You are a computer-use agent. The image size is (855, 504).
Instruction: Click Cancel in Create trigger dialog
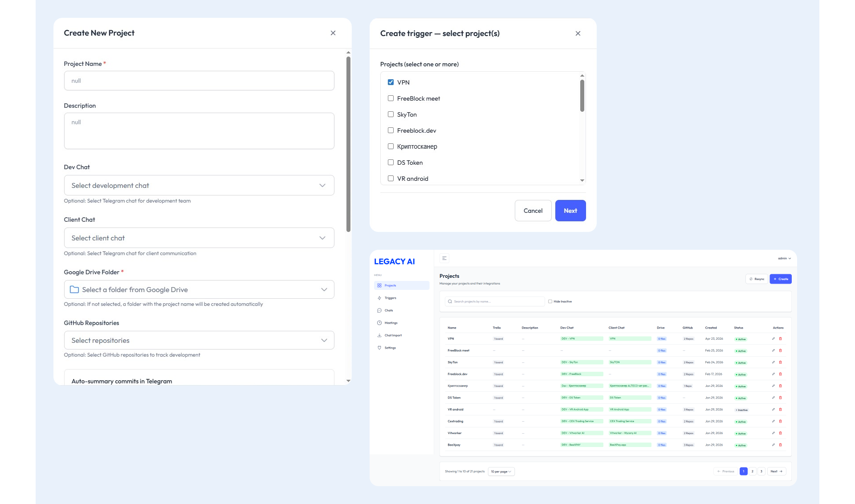533,211
